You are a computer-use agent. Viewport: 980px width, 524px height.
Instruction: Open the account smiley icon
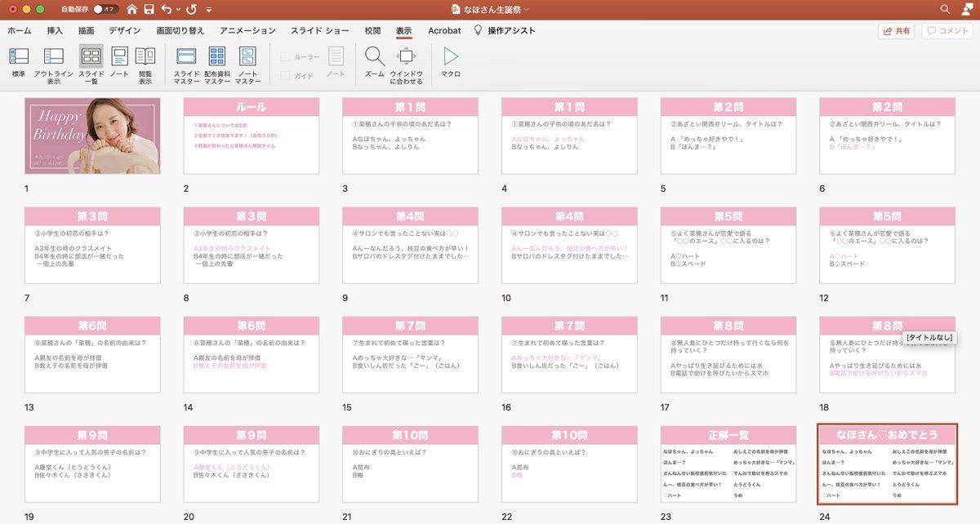[x=966, y=9]
